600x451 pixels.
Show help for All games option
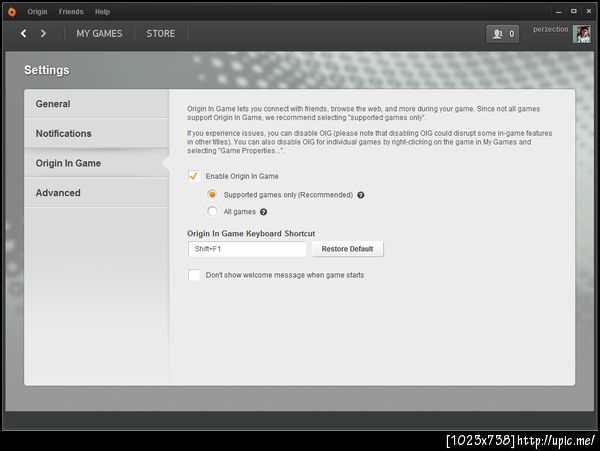[x=263, y=212]
